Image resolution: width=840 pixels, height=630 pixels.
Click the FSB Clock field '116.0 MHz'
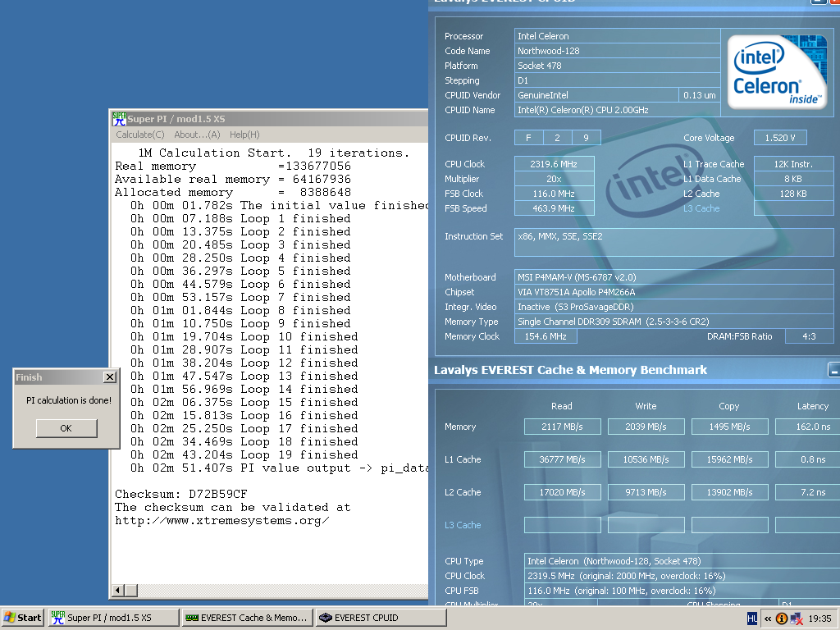(554, 194)
